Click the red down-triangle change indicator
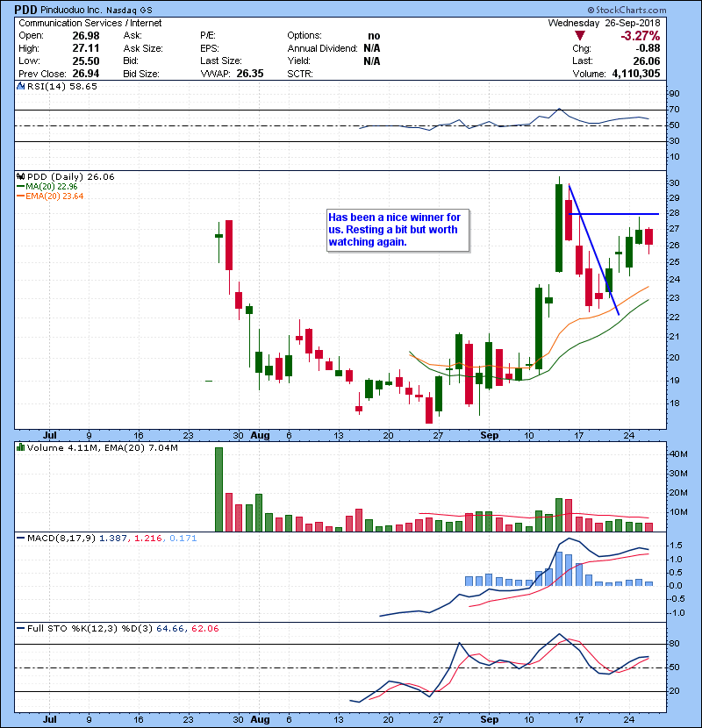Screen dimensions: 702x728 579,35
